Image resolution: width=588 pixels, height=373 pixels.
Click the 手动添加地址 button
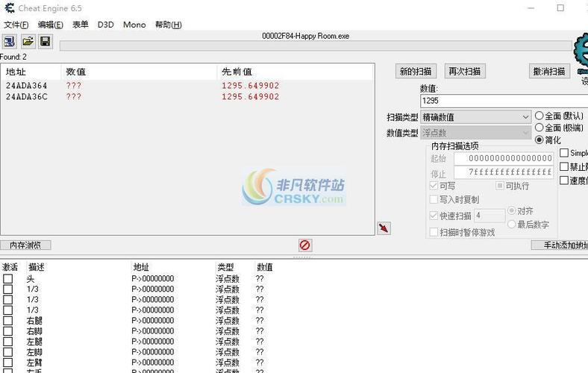[560, 245]
